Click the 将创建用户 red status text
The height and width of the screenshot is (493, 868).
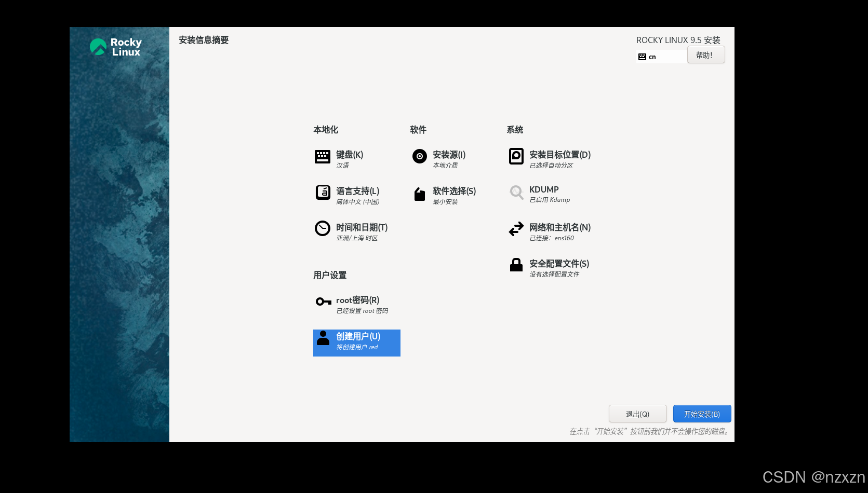point(357,347)
